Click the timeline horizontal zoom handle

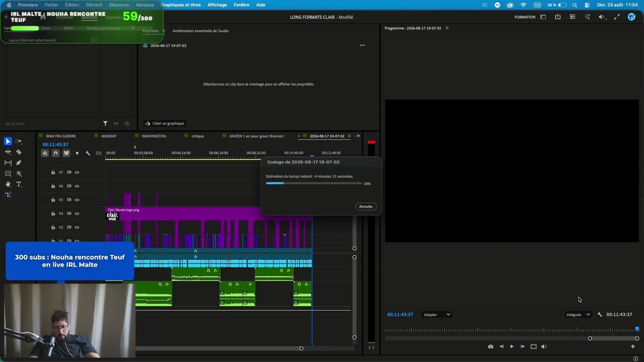(301, 348)
